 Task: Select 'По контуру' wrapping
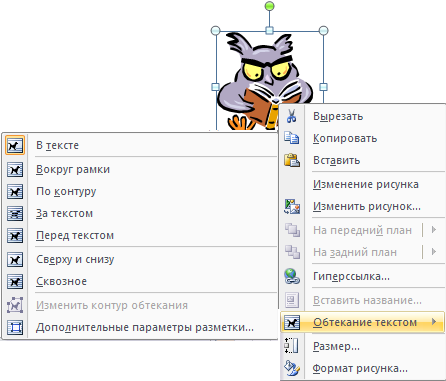(140, 192)
